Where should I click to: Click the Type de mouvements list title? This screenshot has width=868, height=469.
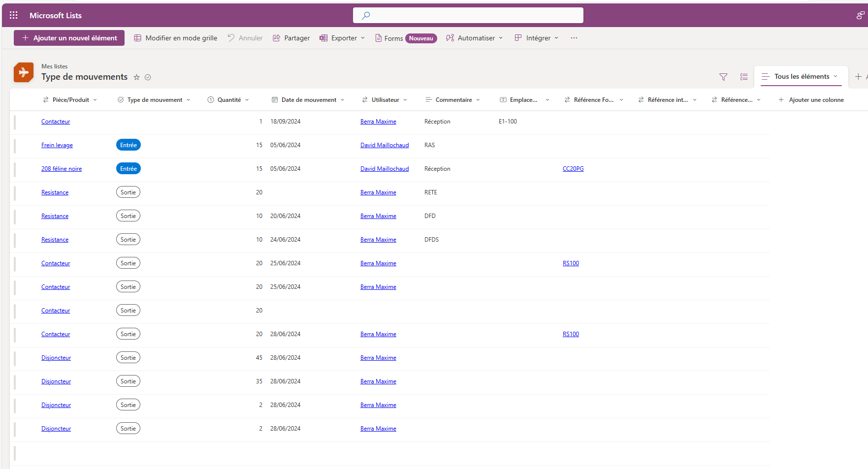tap(84, 77)
